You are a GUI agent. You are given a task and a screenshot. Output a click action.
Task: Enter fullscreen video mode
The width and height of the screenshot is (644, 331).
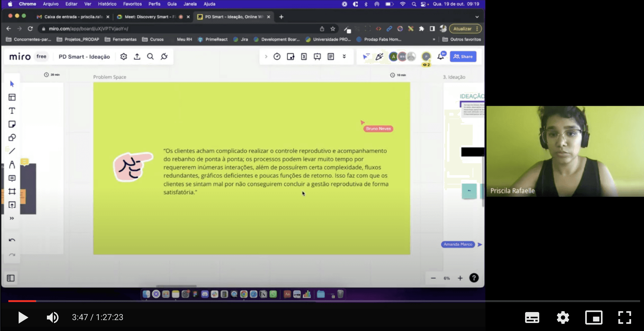625,318
